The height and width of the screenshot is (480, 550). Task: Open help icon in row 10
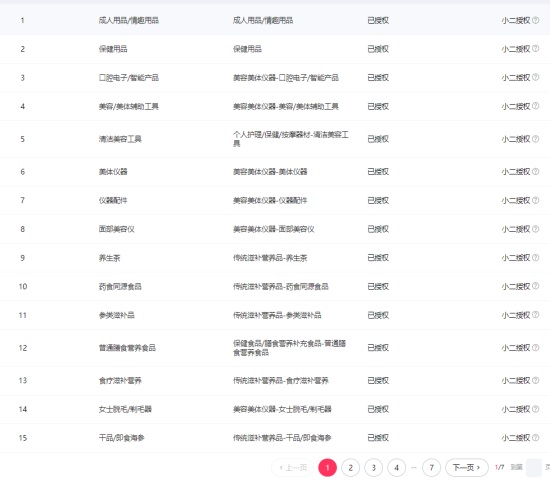pos(536,286)
